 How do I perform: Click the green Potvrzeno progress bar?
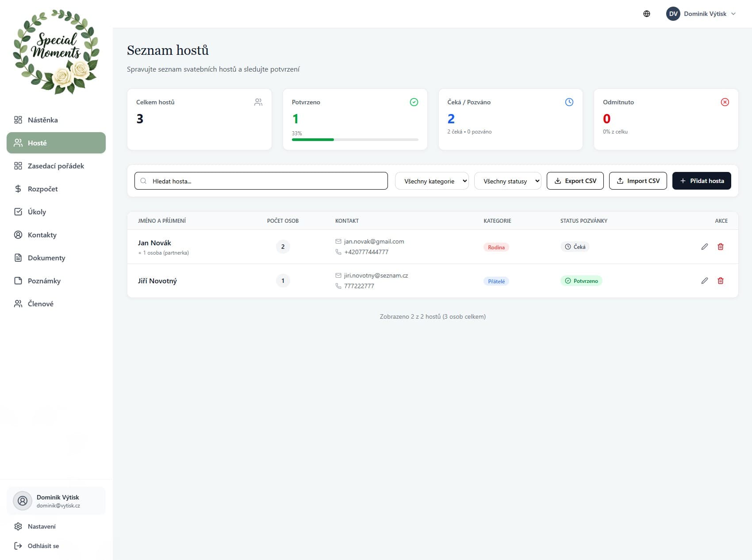[313, 140]
